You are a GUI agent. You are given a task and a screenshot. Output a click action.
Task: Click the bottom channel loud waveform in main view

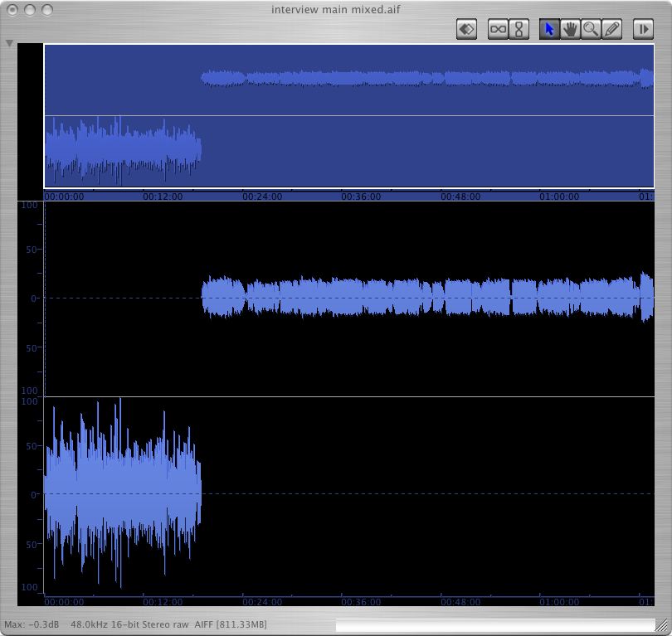click(123, 493)
